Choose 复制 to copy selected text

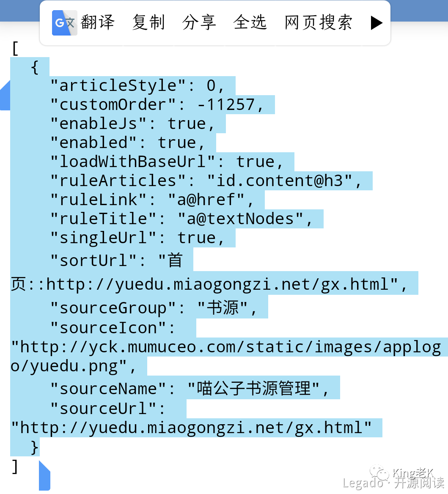tap(148, 22)
